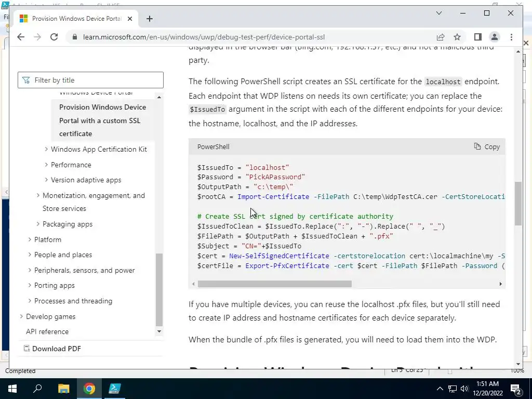Go back with the browser back arrow
Viewport: 532px width, 399px height.
pos(21,37)
